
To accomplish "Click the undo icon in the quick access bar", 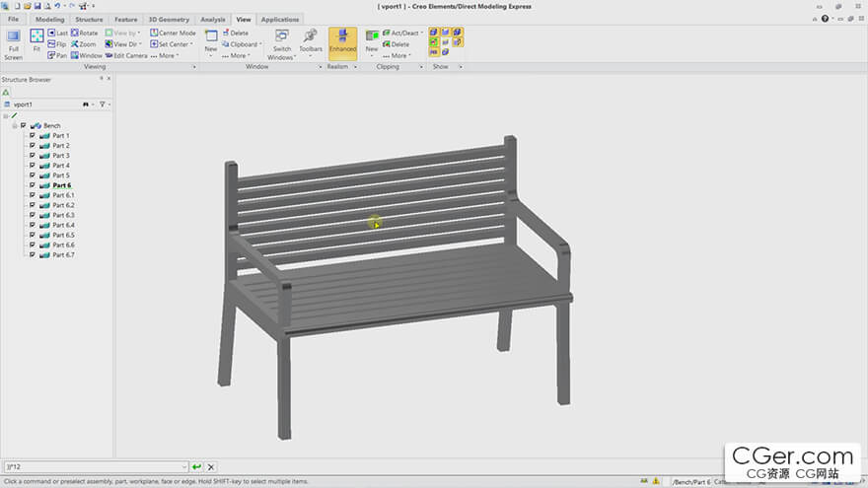I will pos(56,6).
